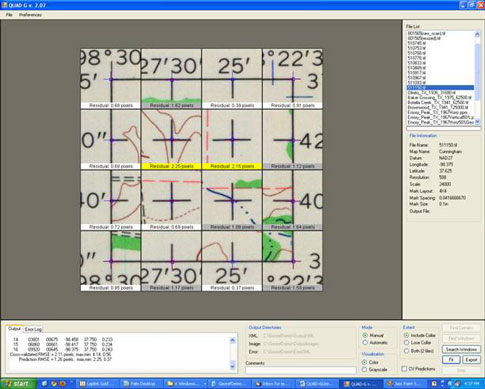Click the Find Windows button
The width and height of the screenshot is (485, 389).
click(x=461, y=338)
